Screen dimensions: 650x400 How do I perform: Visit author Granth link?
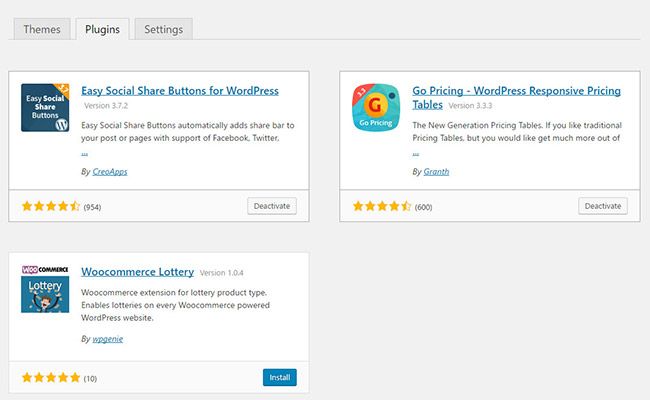[435, 171]
